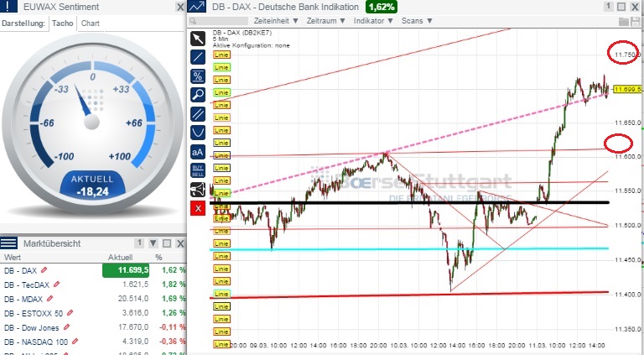Click the red X delete drawings tool
This screenshot has width=644, height=355.
(198, 208)
